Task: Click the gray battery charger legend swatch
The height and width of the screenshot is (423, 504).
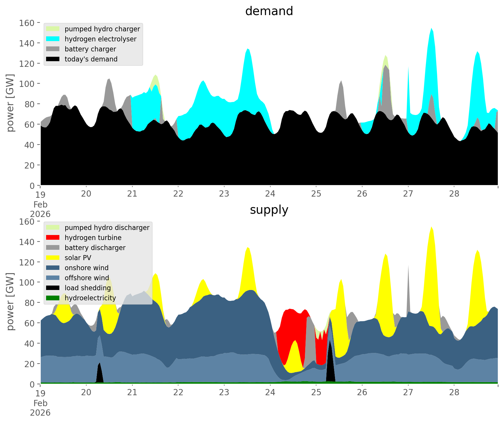Action: pyautogui.click(x=53, y=49)
